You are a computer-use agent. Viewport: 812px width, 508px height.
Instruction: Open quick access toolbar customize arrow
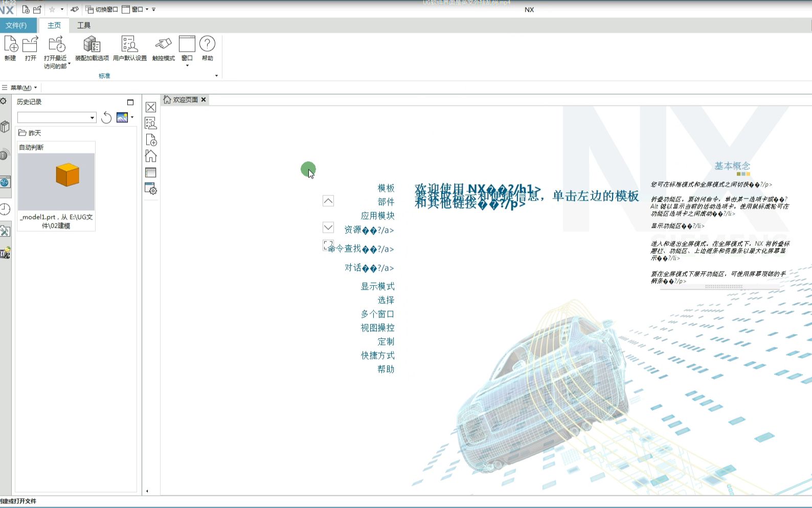[x=153, y=9]
